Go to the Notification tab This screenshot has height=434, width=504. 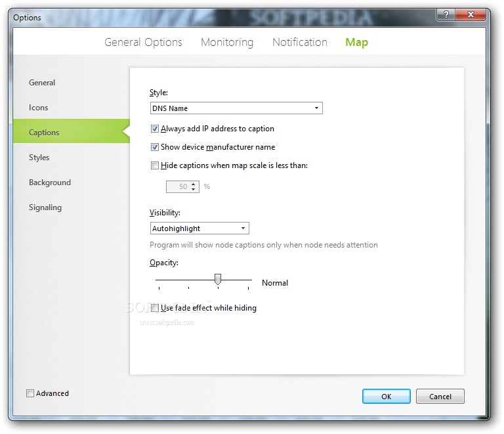click(299, 42)
